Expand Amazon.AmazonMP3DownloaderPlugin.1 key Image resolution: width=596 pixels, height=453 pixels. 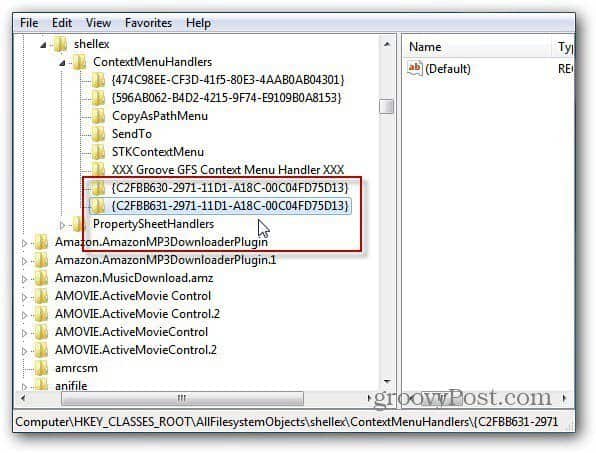pyautogui.click(x=24, y=261)
